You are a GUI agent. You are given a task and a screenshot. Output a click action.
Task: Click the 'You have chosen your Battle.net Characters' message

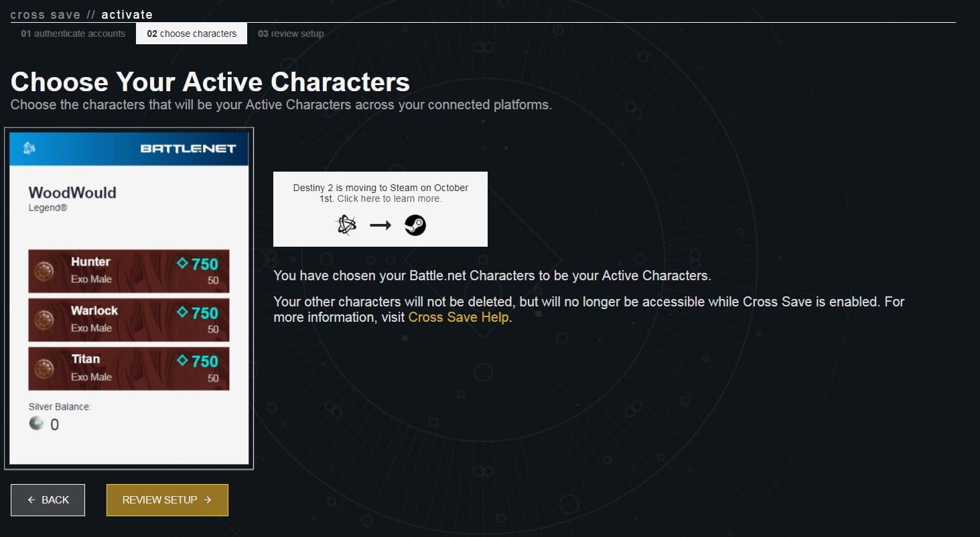click(x=492, y=276)
